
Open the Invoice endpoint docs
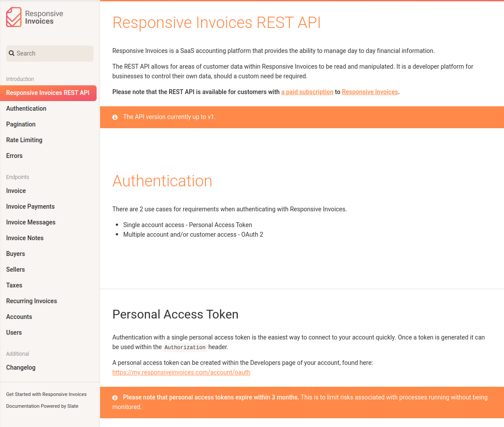[16, 191]
